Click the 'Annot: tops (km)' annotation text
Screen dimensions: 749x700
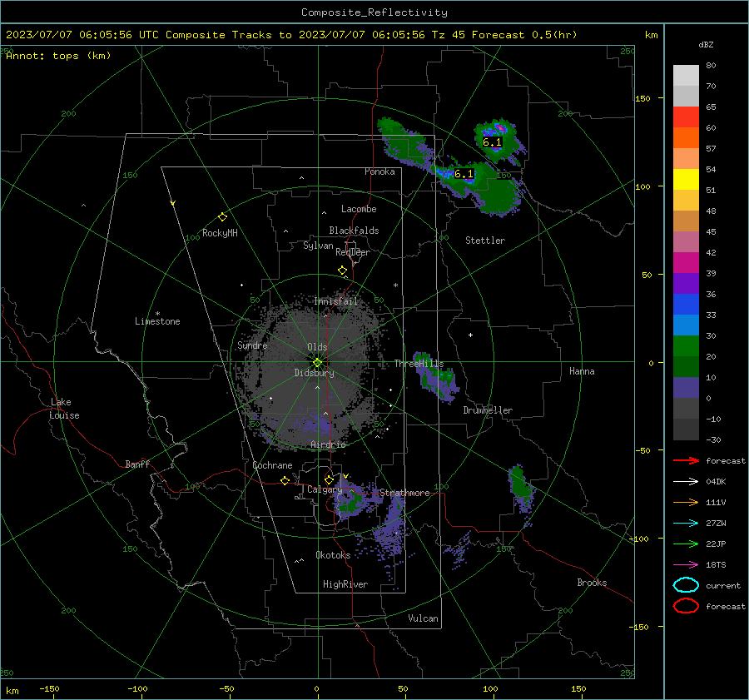(x=58, y=56)
